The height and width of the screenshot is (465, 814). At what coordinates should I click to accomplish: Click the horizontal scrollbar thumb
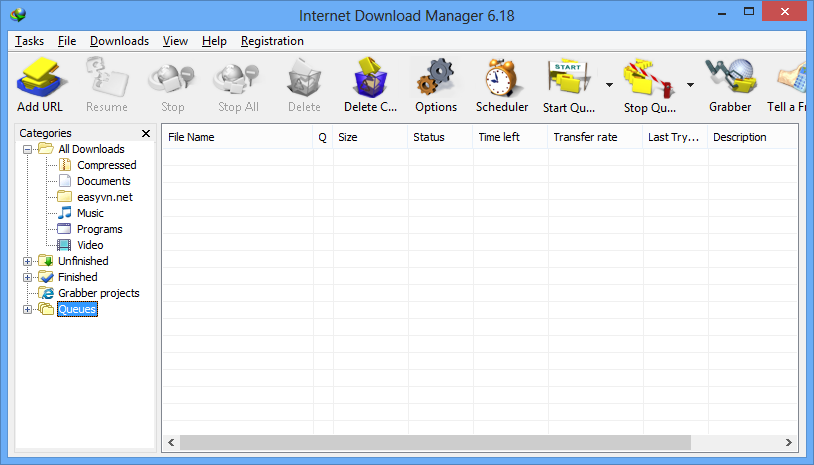[x=435, y=442]
